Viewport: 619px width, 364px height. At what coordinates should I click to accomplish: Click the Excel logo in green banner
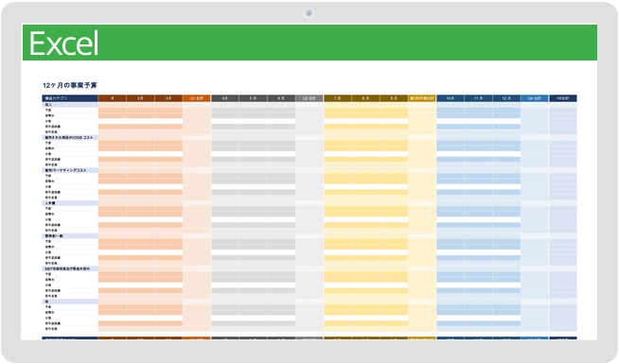tap(63, 43)
